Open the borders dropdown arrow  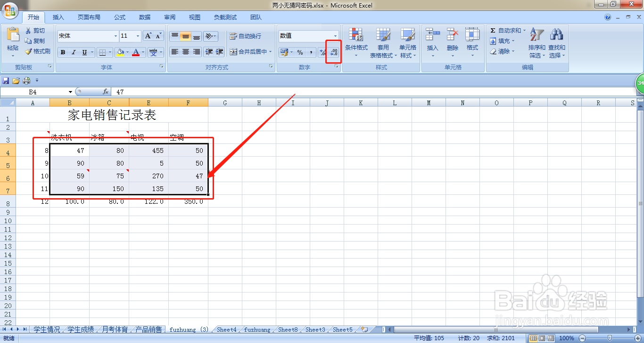(110, 52)
